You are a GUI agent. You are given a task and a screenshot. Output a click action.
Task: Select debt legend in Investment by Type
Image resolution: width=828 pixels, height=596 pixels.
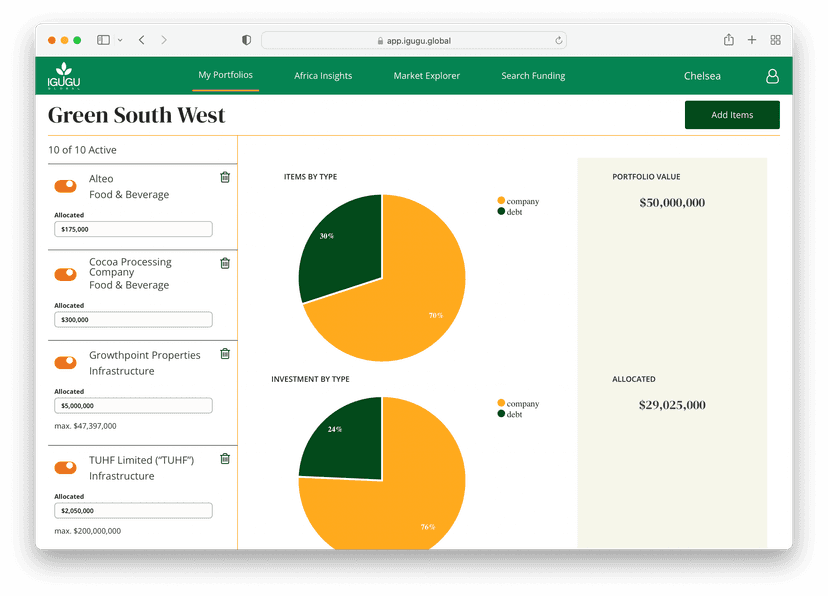point(510,414)
